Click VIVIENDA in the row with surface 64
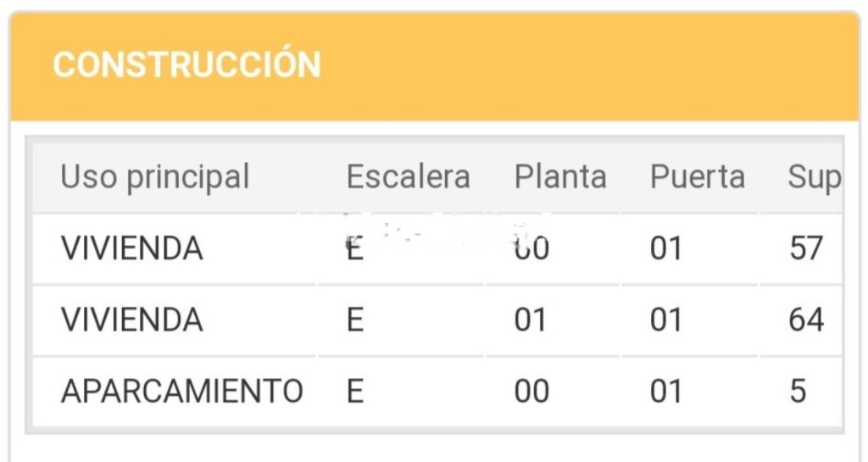868x462 pixels. 131,320
